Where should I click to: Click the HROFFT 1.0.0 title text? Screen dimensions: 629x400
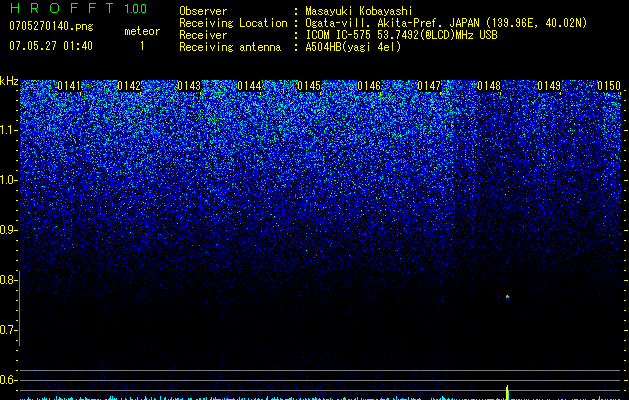[78, 8]
